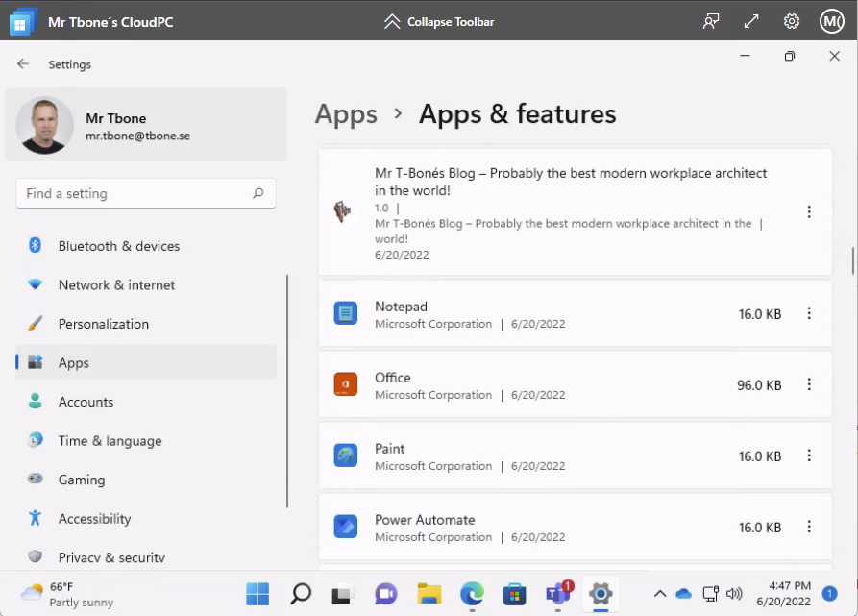Open Task View on taskbar

point(343,594)
